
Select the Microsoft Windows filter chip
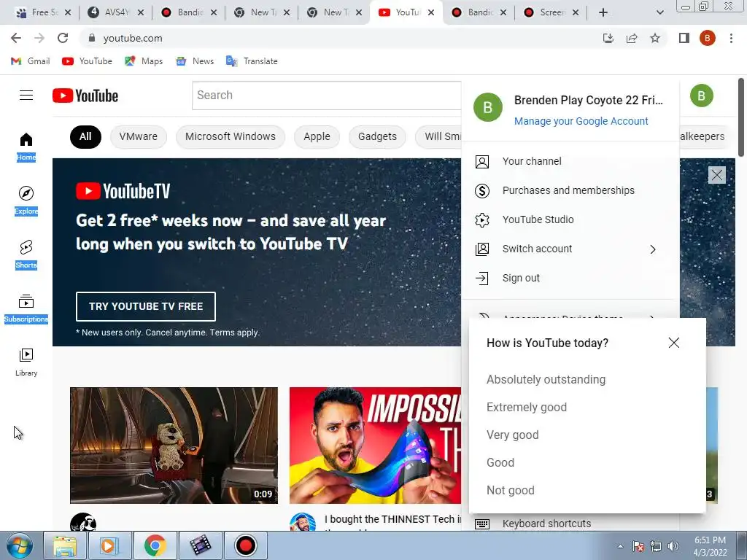pos(230,136)
